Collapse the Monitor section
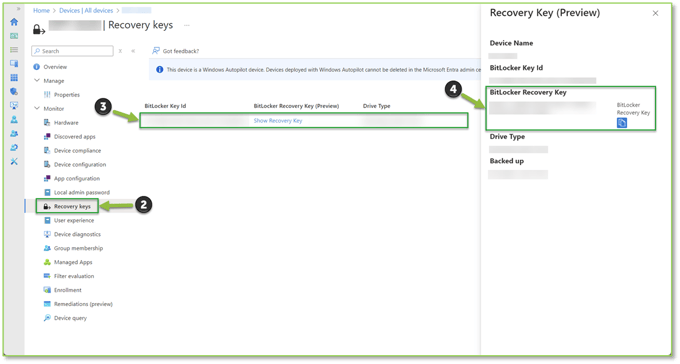The width and height of the screenshot is (680, 364). tap(37, 108)
